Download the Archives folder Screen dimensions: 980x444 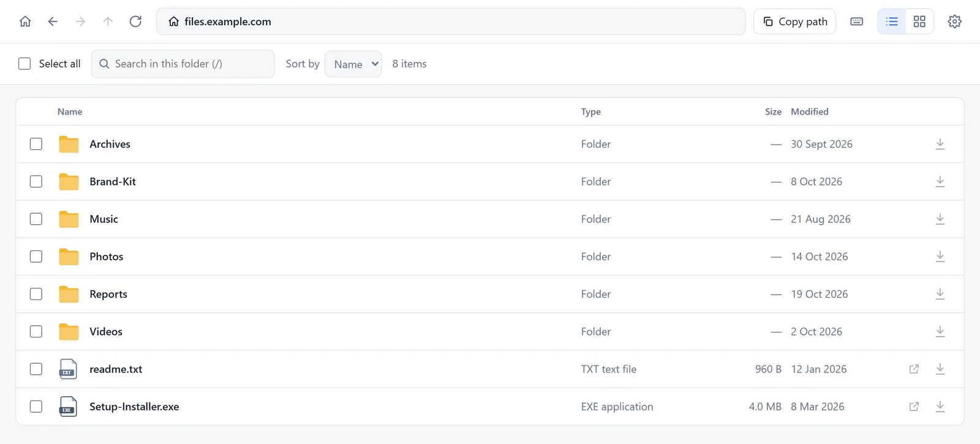[x=940, y=144]
